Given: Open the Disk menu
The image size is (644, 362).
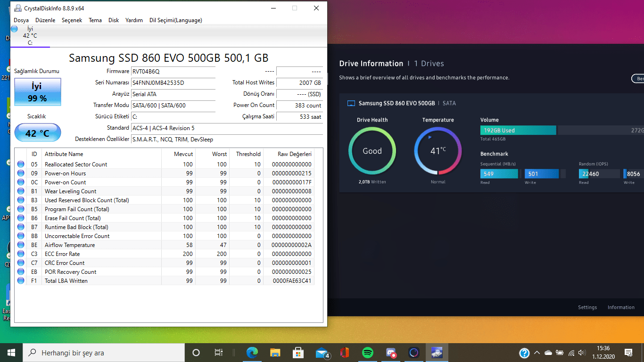Looking at the screenshot, I should pyautogui.click(x=114, y=20).
